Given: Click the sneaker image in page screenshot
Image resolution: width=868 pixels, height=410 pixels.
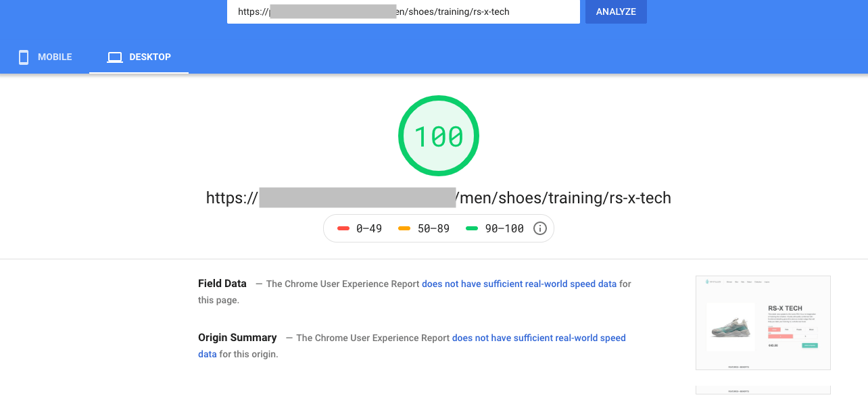Looking at the screenshot, I should 731,328.
